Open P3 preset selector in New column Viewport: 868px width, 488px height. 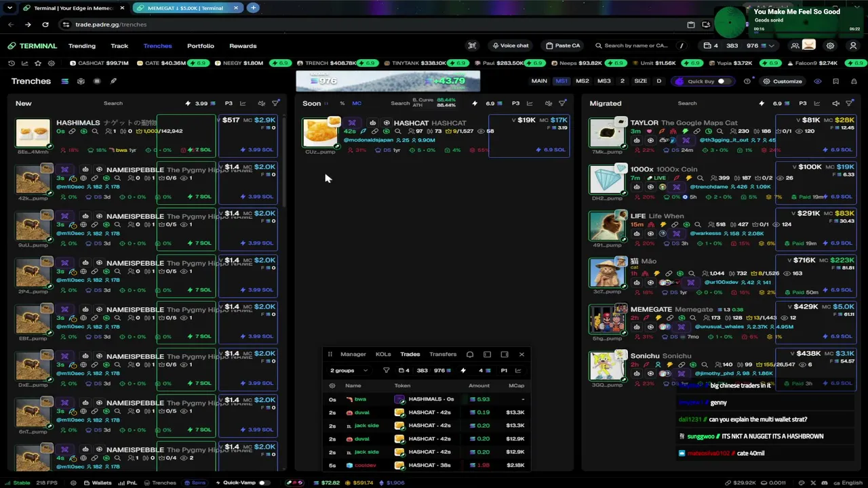pos(229,103)
